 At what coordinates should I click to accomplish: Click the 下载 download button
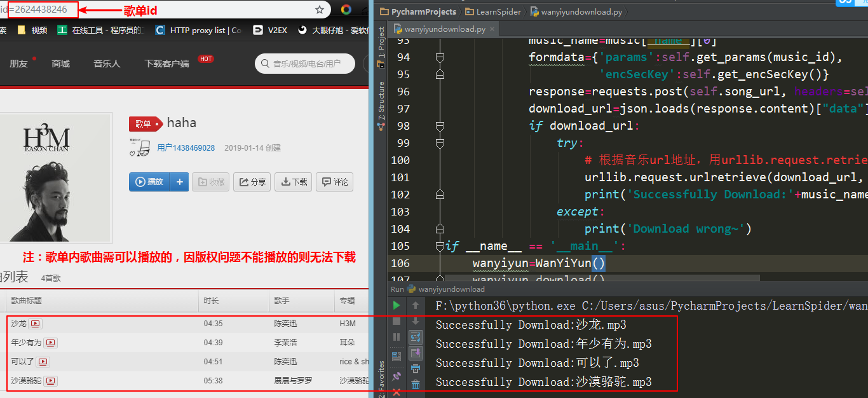[x=293, y=182]
